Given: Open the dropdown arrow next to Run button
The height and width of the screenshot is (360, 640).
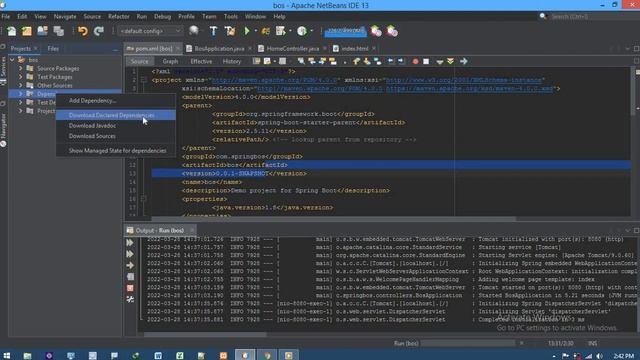Looking at the screenshot, I should pyautogui.click(x=256, y=31).
